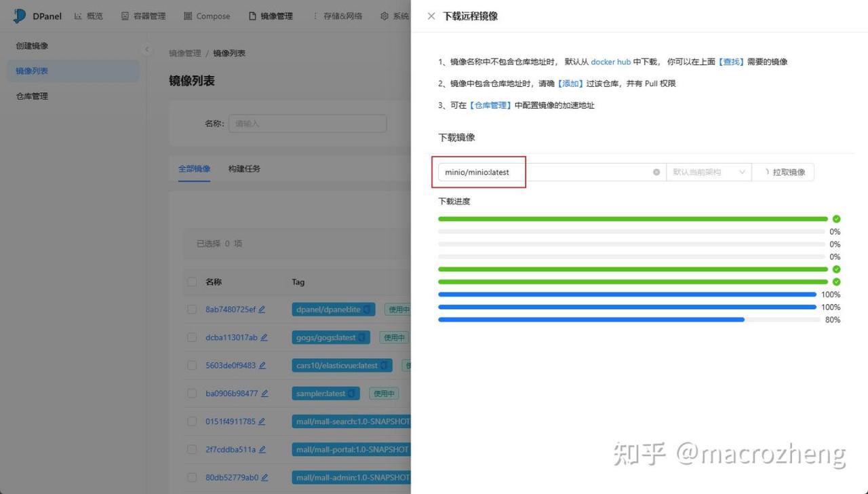The image size is (868, 494).
Task: Click the container management icon in the top nav
Action: (125, 16)
